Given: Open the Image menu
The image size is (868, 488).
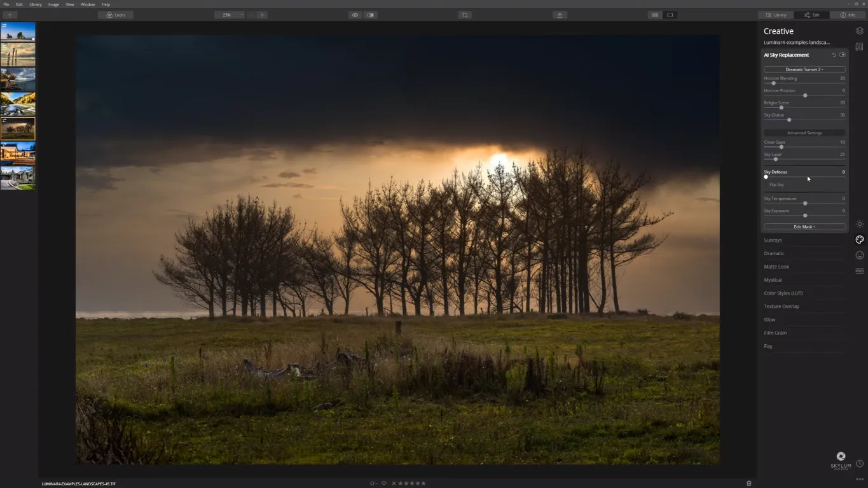Looking at the screenshot, I should tap(53, 4).
